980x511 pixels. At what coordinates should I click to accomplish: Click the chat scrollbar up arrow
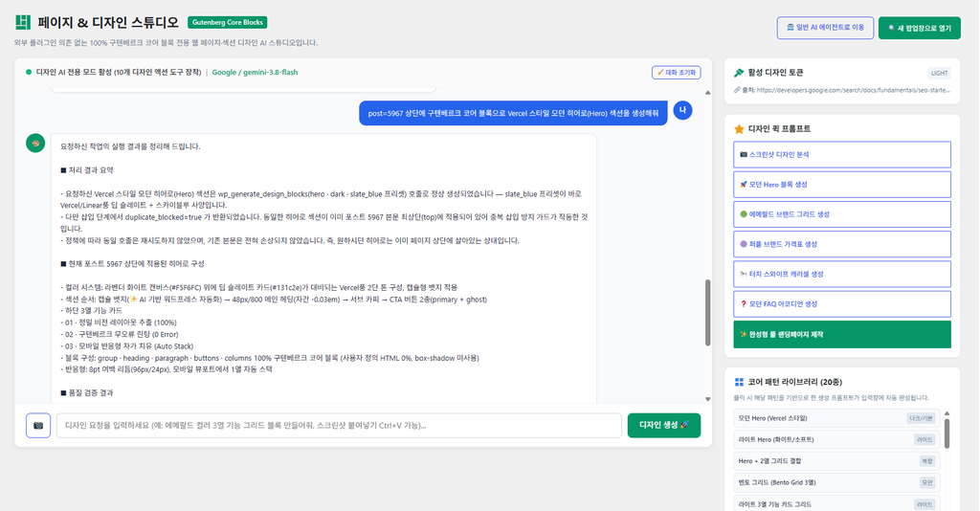[707, 93]
